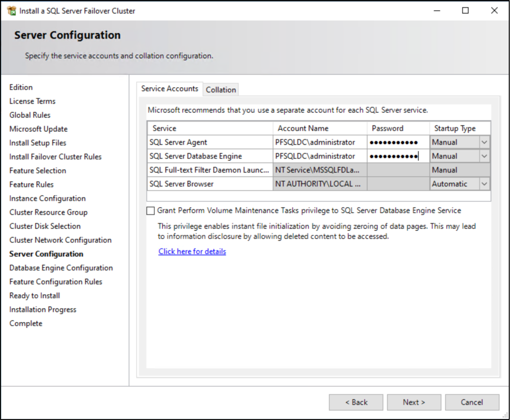Screen dimensions: 510x420
Task: Click the SQL Server Database Engine password field
Action: [x=398, y=156]
